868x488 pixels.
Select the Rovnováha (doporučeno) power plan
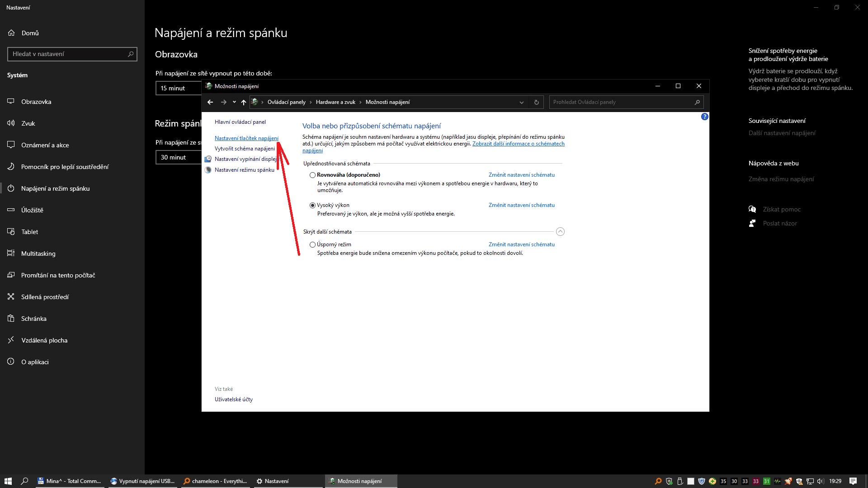click(x=312, y=175)
